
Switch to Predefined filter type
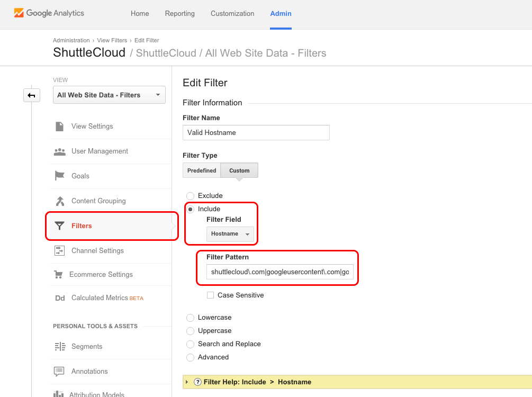[202, 170]
